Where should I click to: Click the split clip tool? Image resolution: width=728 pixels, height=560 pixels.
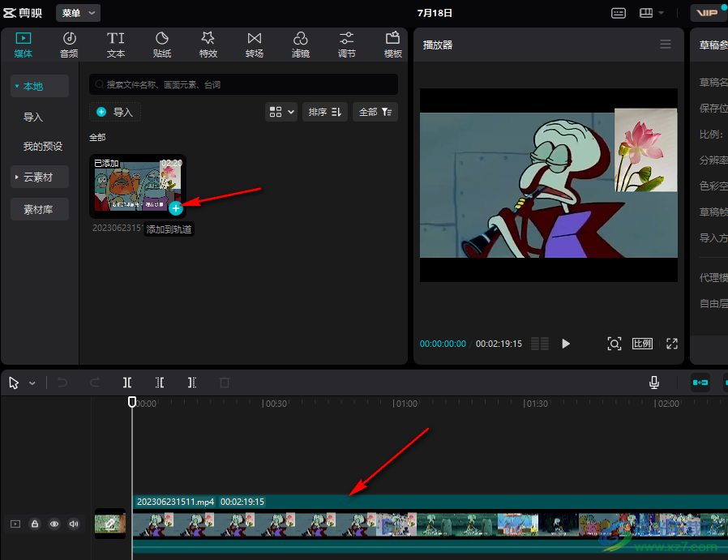click(x=127, y=383)
